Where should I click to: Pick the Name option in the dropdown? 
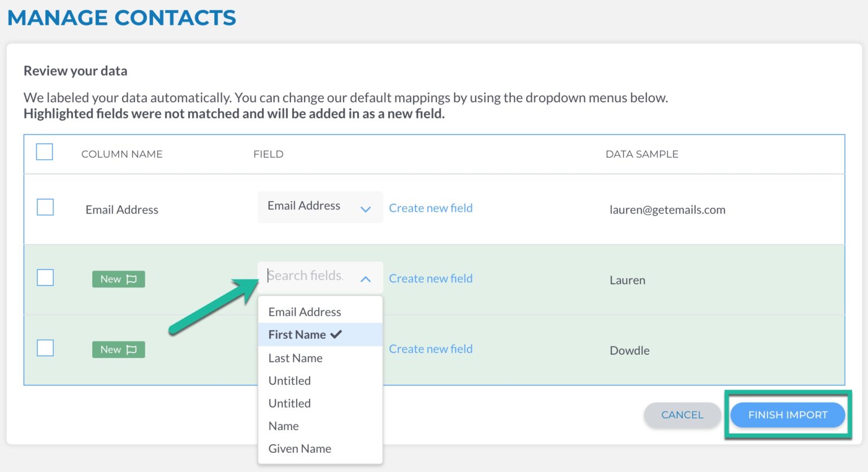[283, 426]
